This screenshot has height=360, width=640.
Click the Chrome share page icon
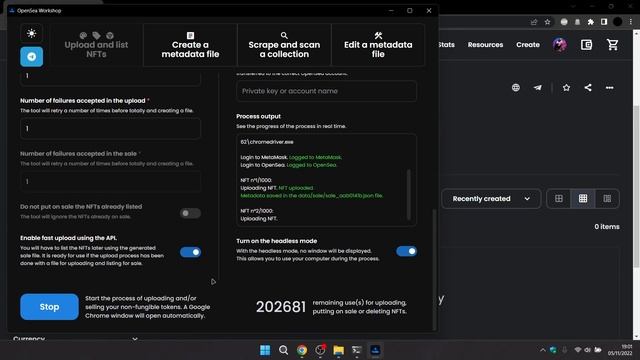[534, 22]
